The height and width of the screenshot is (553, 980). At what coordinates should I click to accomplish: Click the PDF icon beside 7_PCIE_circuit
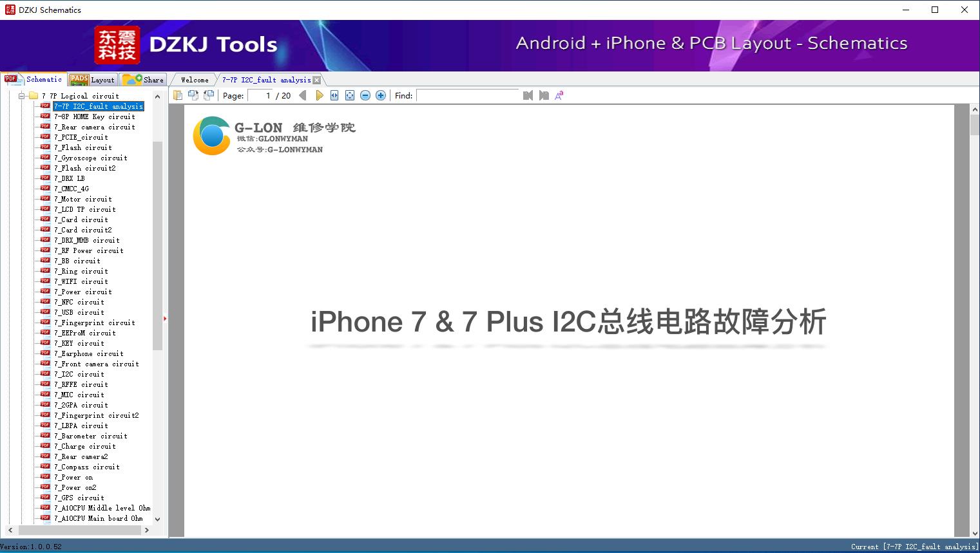(x=45, y=137)
